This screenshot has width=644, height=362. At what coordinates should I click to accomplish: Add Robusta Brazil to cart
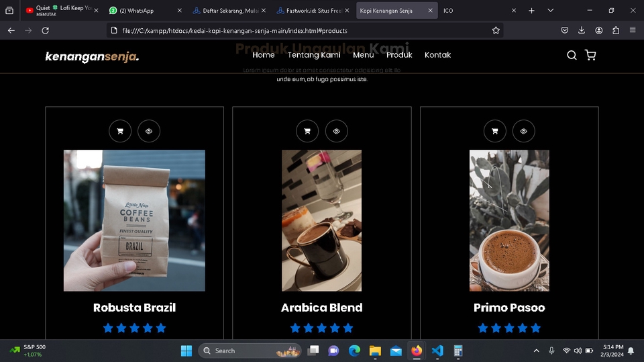click(x=120, y=131)
